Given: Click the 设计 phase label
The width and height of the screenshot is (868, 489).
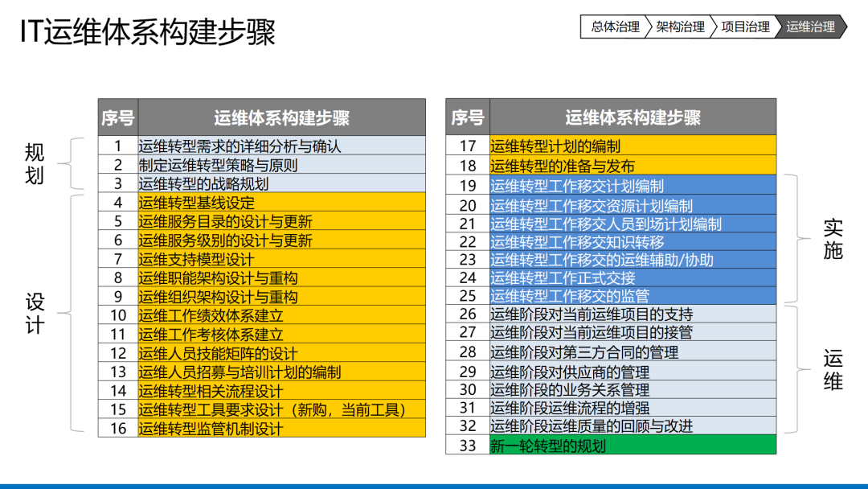Looking at the screenshot, I should coord(35,314).
